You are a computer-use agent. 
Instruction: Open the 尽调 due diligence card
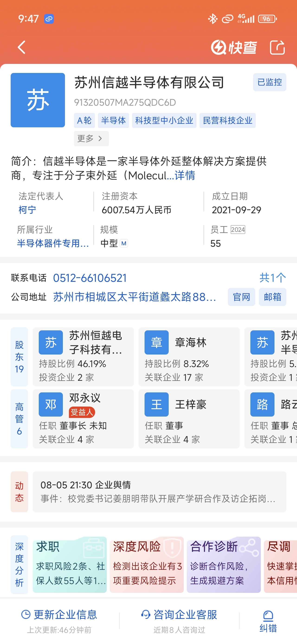(280, 565)
